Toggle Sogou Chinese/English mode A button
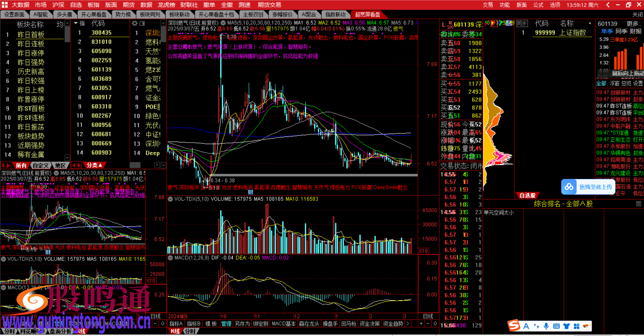Screen dimensions: 644x336 pos(526,326)
